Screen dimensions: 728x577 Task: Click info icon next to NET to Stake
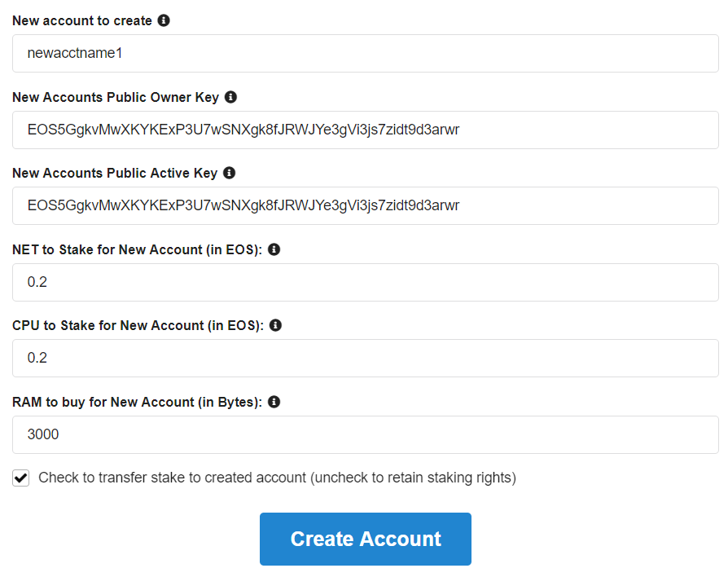[274, 249]
